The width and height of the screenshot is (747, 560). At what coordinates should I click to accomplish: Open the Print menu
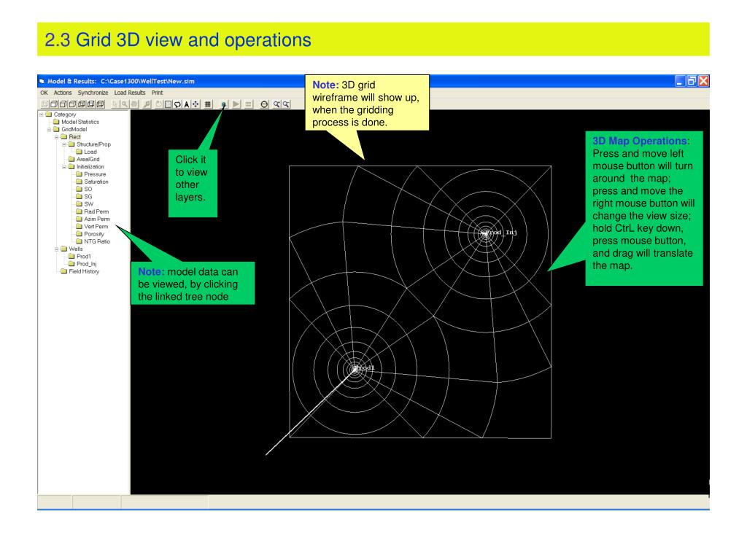coord(158,93)
